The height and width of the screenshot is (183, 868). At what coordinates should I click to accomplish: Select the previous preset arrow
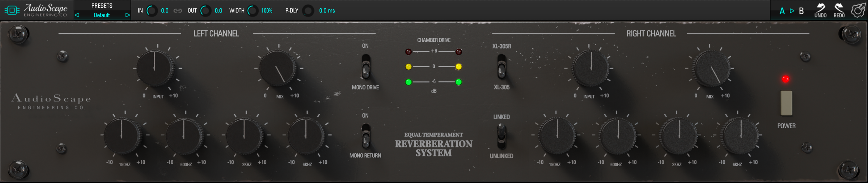[77, 15]
